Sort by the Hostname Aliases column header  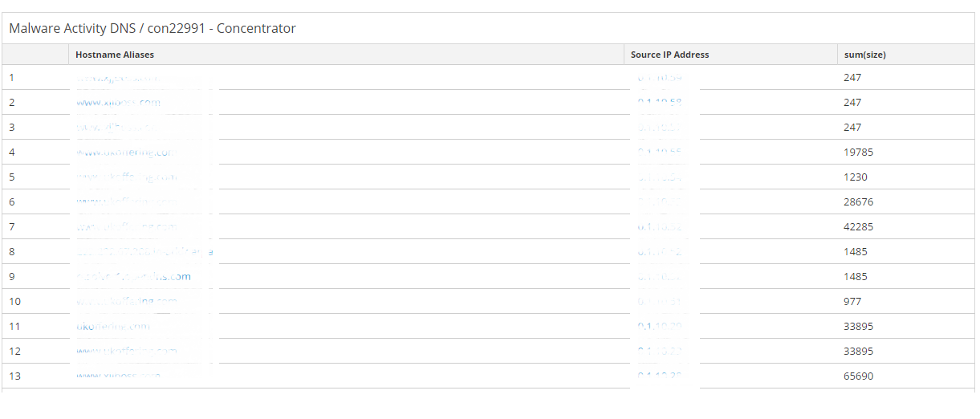115,55
